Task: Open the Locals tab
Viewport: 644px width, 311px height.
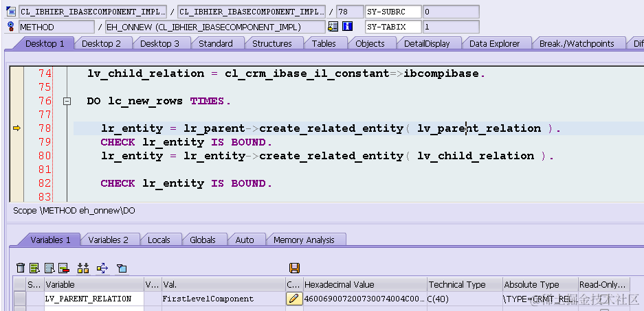Action: 159,240
